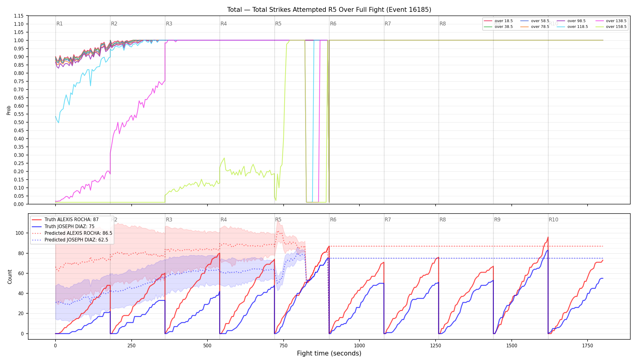Click the 'Prob' y-axis label
Image resolution: width=637 pixels, height=364 pixels.
point(8,110)
